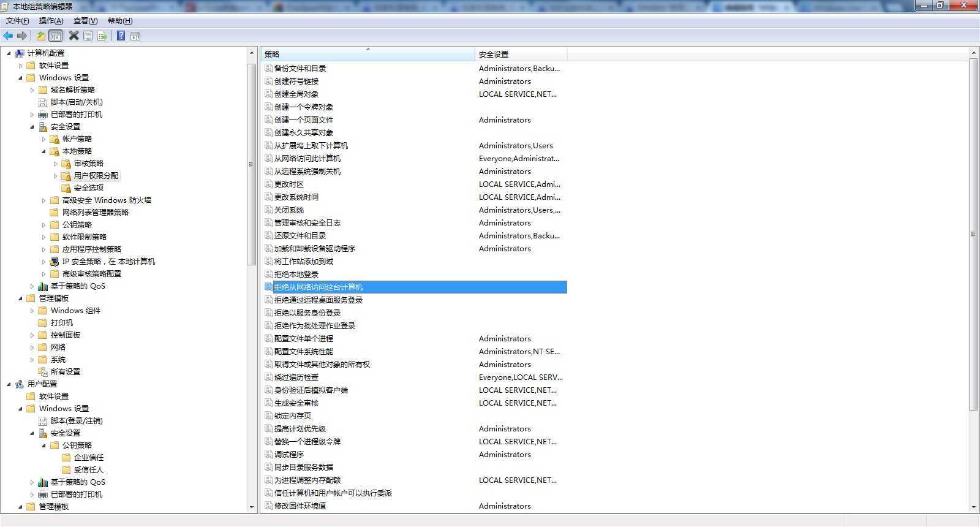
Task: Click the script icon of 脚本(登录/注销)
Action: point(43,421)
